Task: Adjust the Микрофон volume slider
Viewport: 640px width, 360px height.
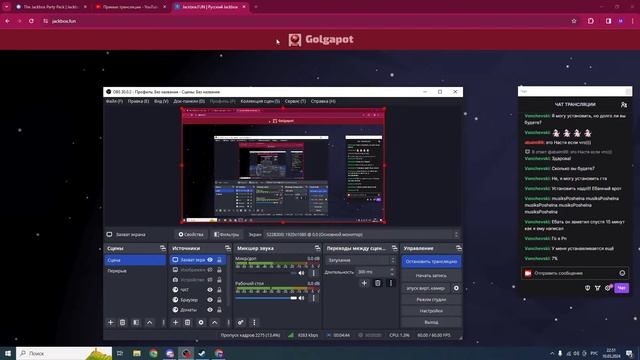Action: click(x=266, y=273)
